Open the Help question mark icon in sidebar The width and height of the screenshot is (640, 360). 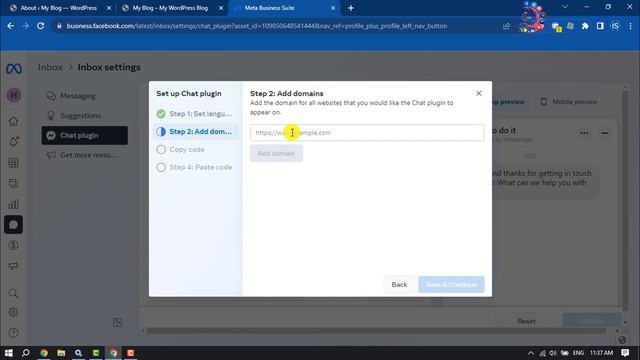click(x=13, y=333)
